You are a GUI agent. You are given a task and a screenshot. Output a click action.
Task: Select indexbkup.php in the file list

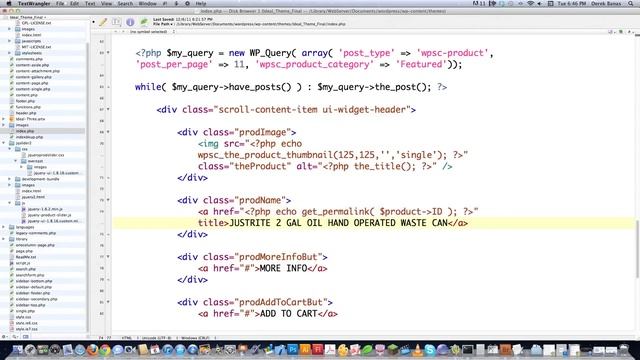pos(29,137)
